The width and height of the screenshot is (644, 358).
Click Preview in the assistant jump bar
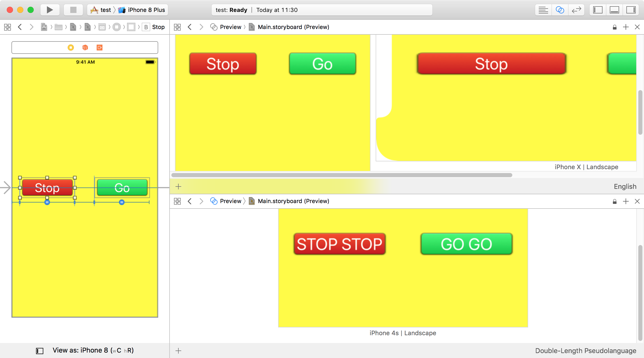coord(230,27)
